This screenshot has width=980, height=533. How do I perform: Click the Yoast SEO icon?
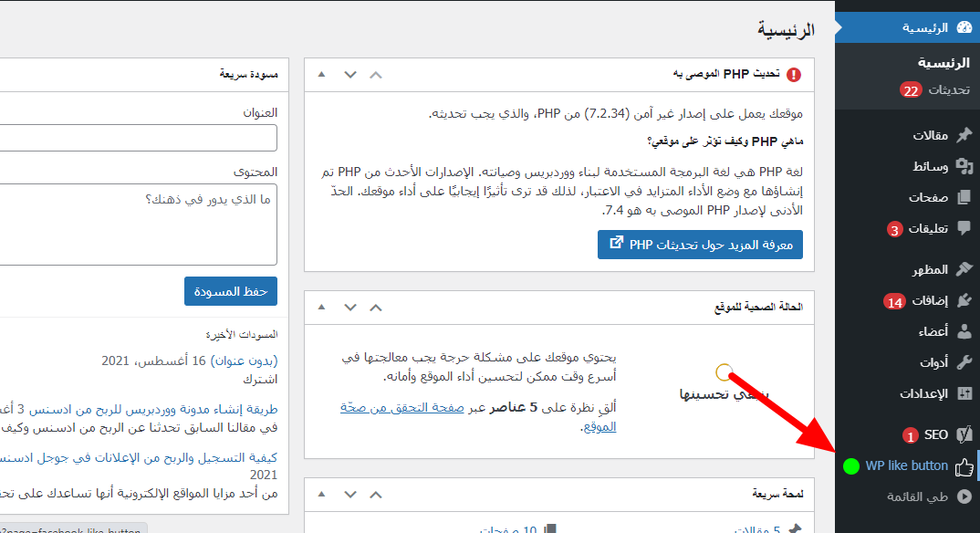click(964, 434)
